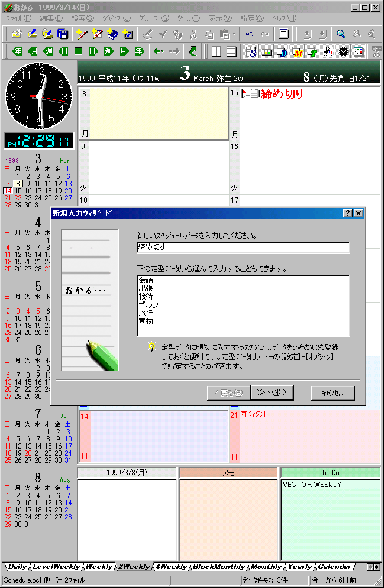Toggle the yellow M memo pane button
Viewport: 384px width, 588px height.
pyautogui.click(x=297, y=51)
